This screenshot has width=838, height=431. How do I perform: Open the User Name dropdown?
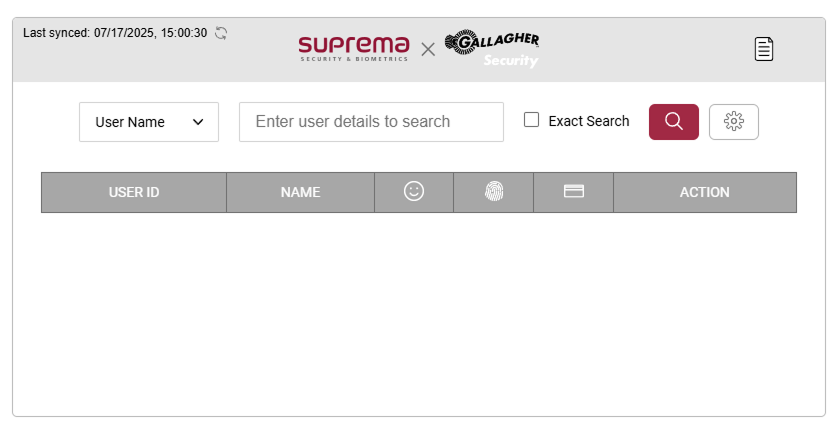pyautogui.click(x=148, y=122)
